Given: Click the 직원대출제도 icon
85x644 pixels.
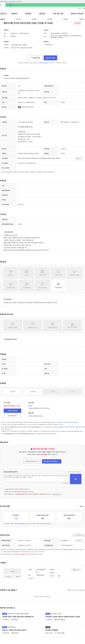Looking at the screenshot, I should tap(27, 286).
